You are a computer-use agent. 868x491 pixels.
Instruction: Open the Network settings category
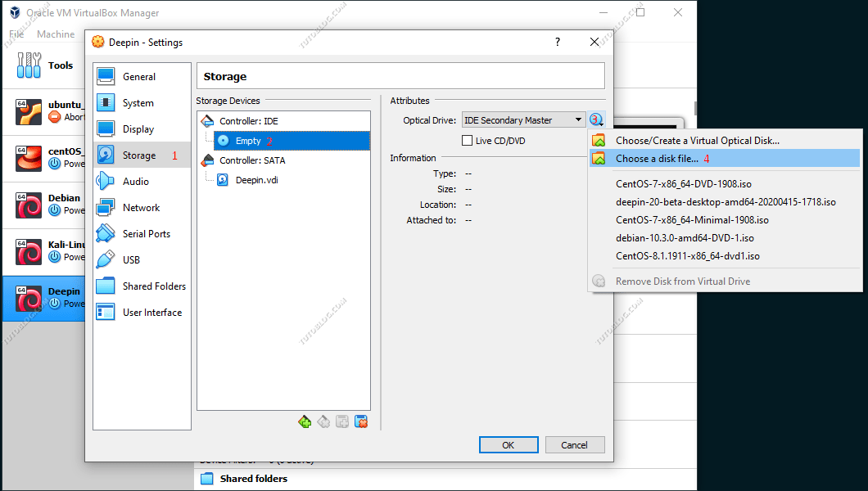point(141,208)
